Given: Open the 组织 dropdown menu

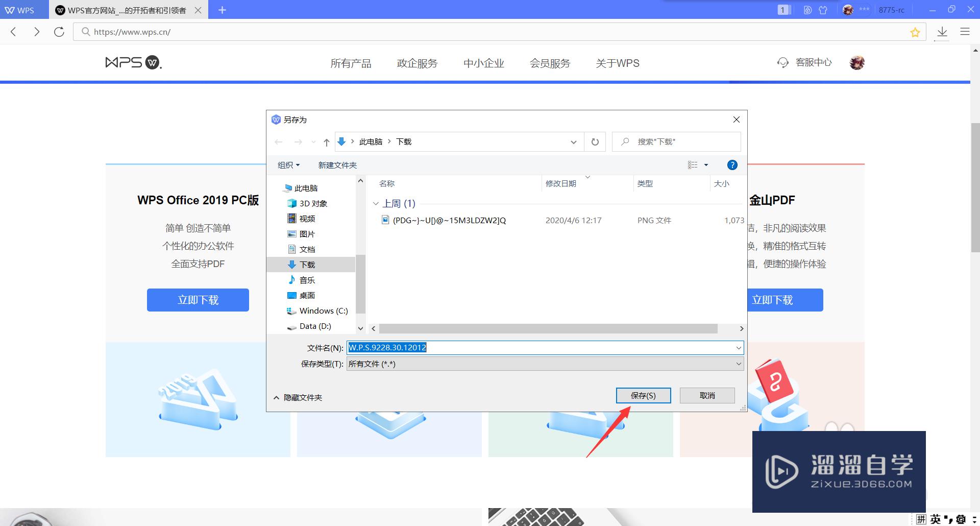Looking at the screenshot, I should (289, 165).
